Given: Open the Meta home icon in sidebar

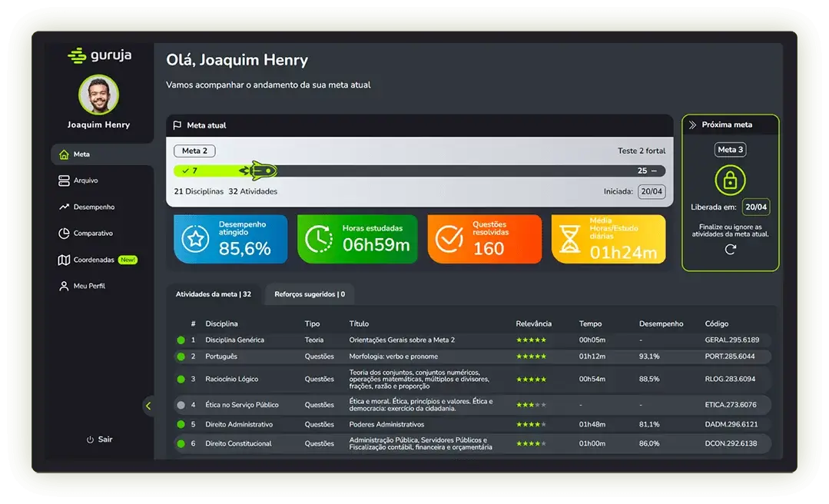Looking at the screenshot, I should [64, 154].
